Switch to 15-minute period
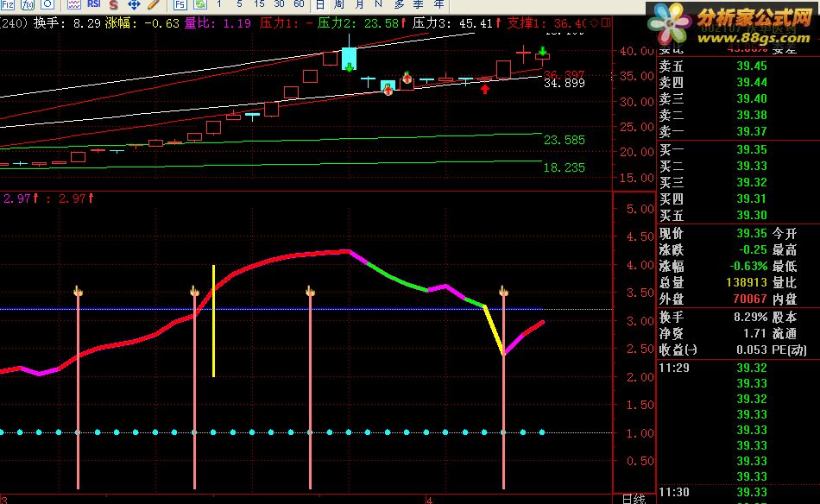Screen dimensions: 820x504 tap(259, 4)
